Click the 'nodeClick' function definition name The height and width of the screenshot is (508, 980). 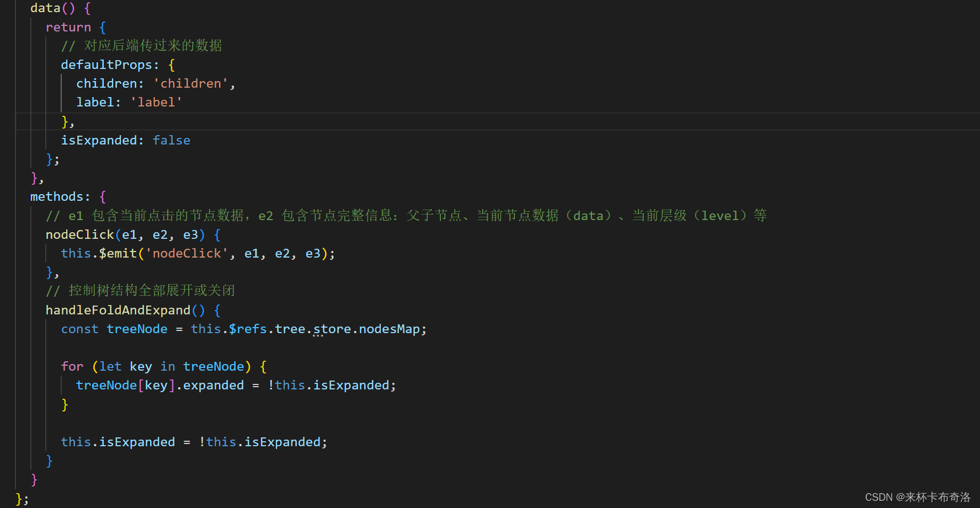[80, 234]
